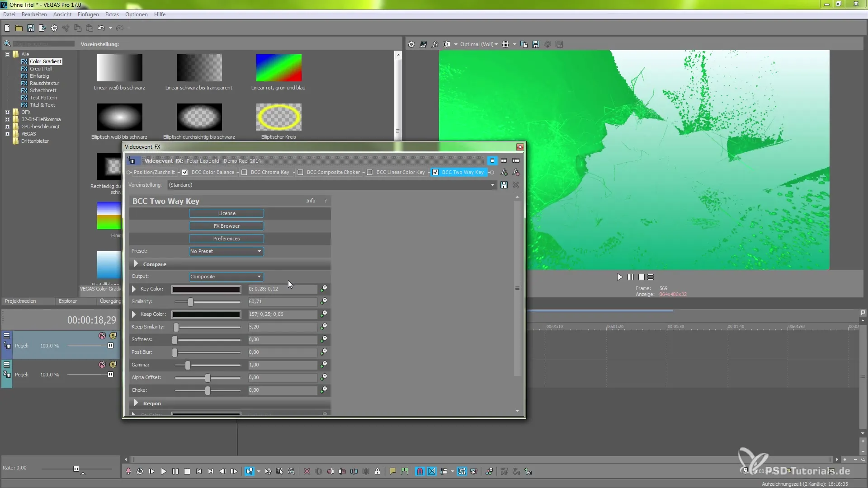This screenshot has width=868, height=488.
Task: Solo track 2 in the timeline
Action: tap(113, 365)
